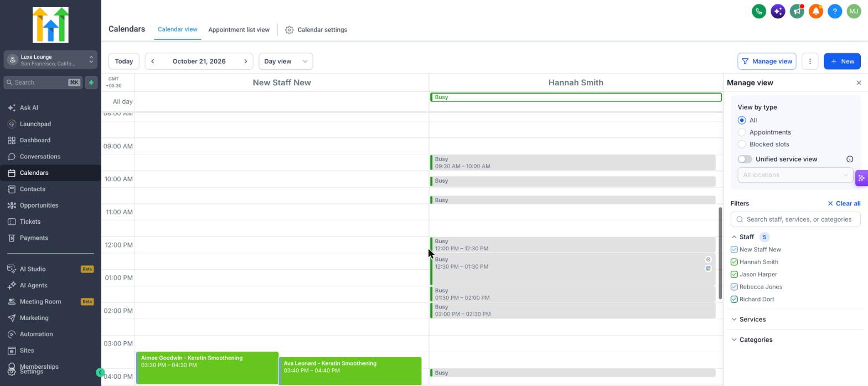This screenshot has height=386, width=868.
Task: Collapse the sidebar with green arrow
Action: (100, 373)
